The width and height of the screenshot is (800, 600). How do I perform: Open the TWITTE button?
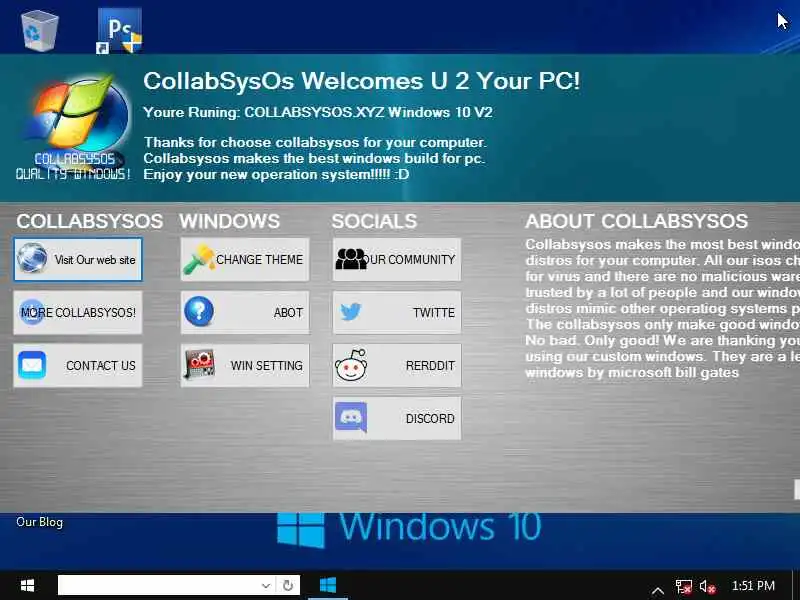[396, 312]
